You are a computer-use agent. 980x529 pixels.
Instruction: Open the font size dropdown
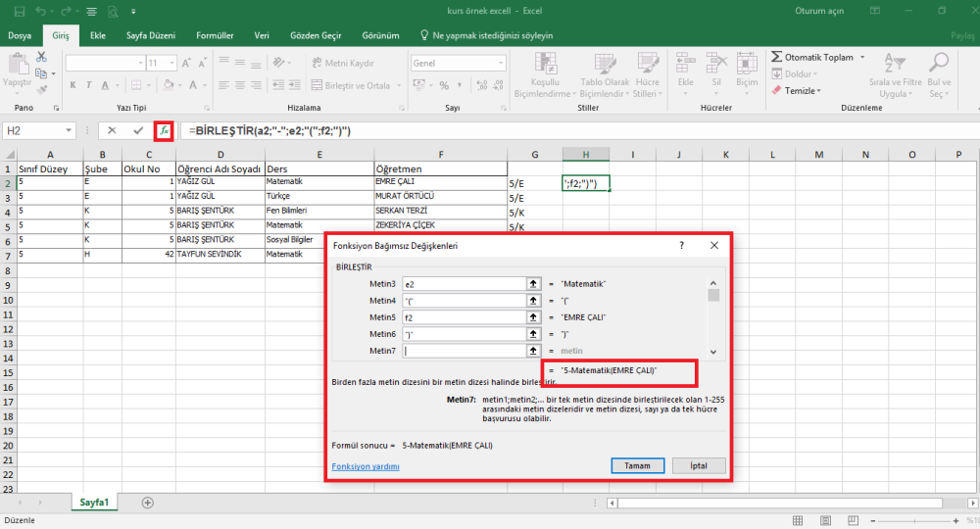coord(172,63)
